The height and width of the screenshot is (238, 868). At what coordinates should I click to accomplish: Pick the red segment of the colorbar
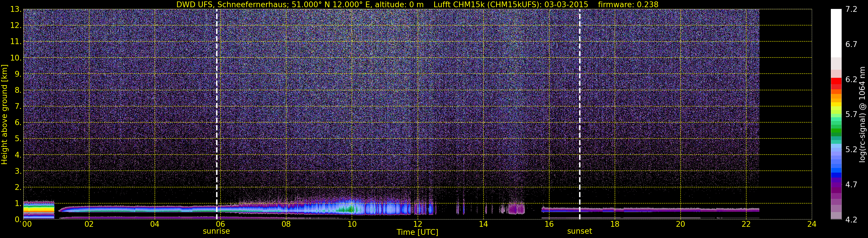point(836,81)
